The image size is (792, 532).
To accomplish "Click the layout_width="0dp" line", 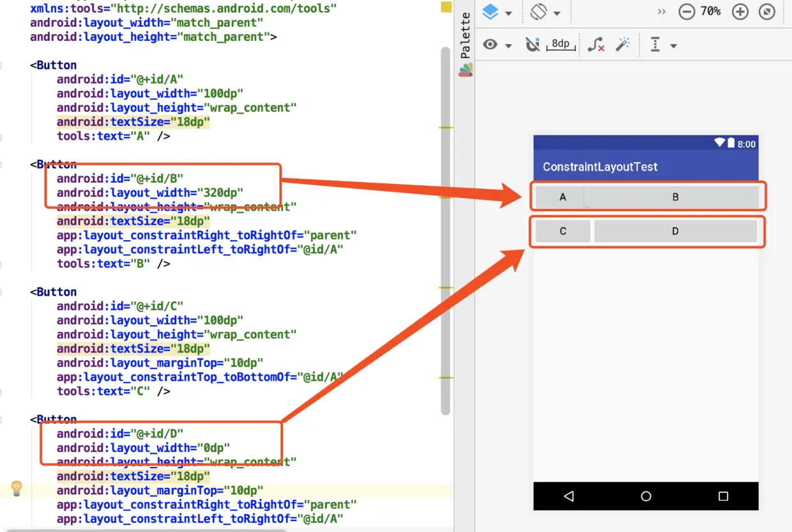I will pos(143,448).
